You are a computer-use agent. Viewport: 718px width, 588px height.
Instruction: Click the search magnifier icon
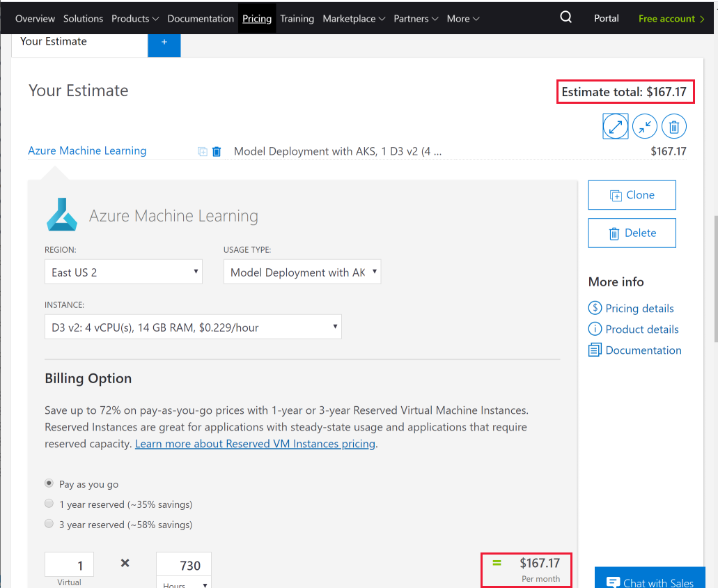566,18
